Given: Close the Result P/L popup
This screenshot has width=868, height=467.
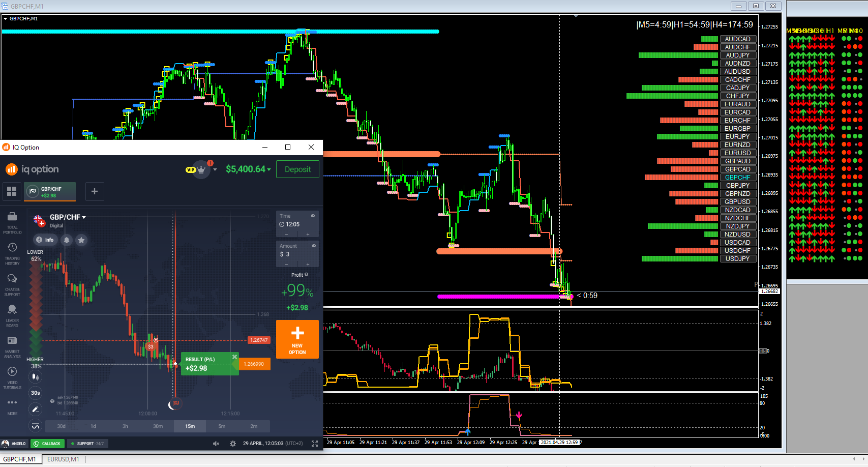Looking at the screenshot, I should click(235, 357).
